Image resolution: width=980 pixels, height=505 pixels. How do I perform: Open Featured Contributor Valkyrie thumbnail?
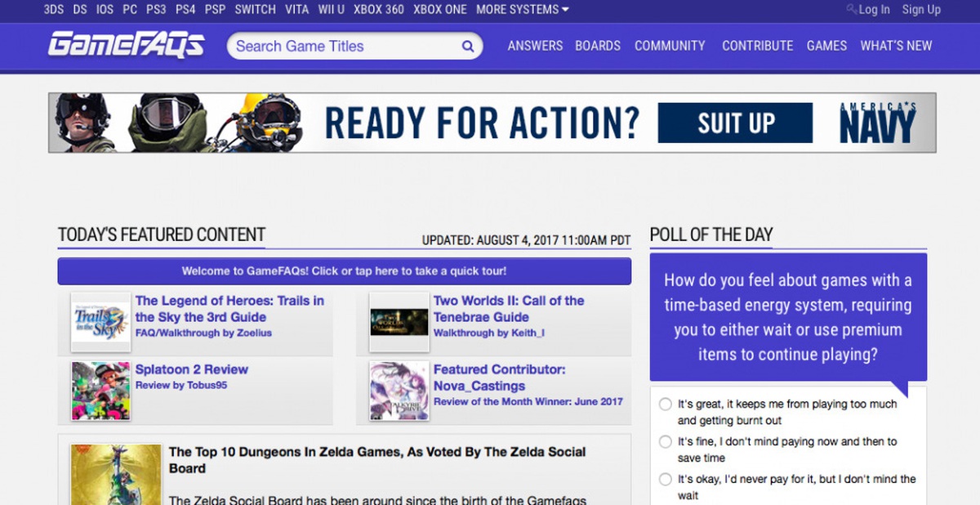click(399, 391)
